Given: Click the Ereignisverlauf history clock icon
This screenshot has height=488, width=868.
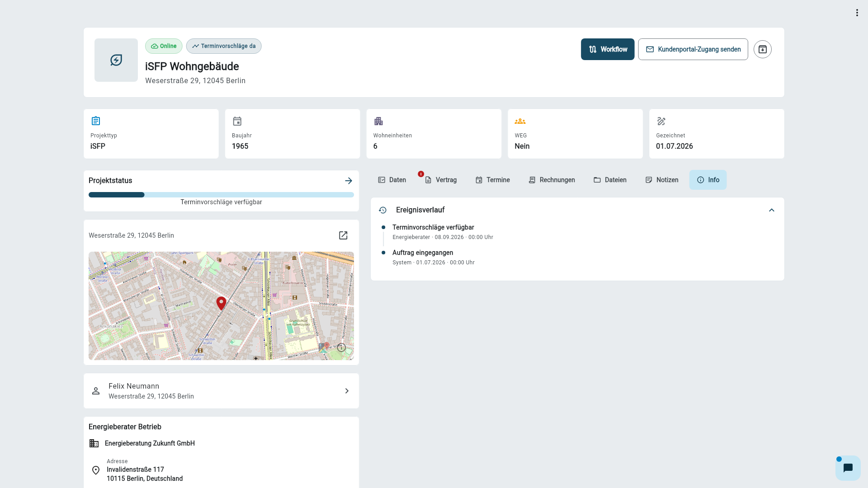Looking at the screenshot, I should (x=382, y=210).
